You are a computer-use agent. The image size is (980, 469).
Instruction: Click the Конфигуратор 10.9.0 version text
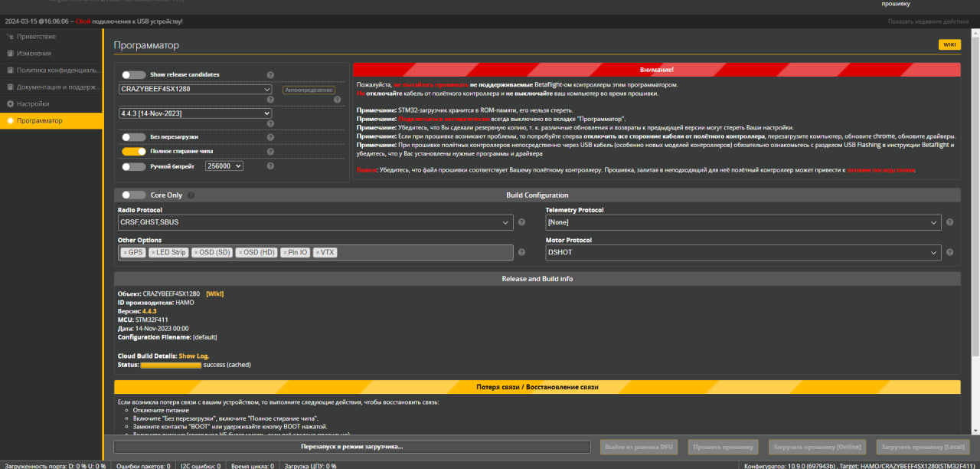(860, 465)
